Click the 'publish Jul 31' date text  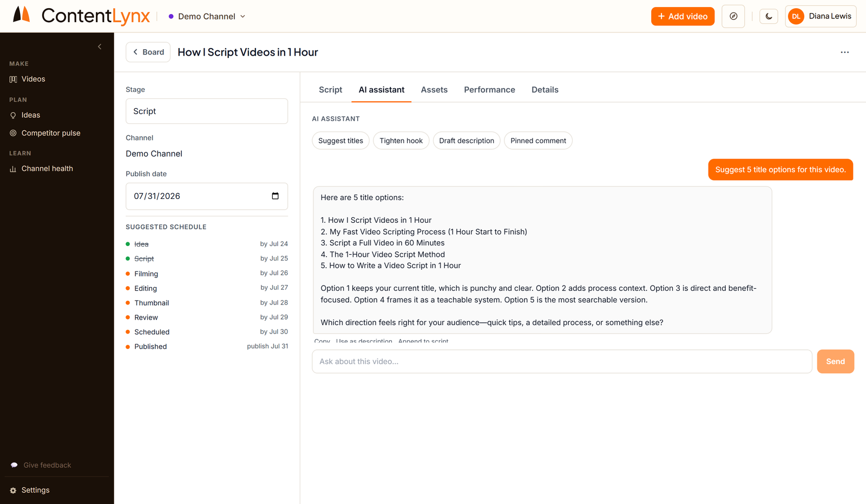point(267,346)
